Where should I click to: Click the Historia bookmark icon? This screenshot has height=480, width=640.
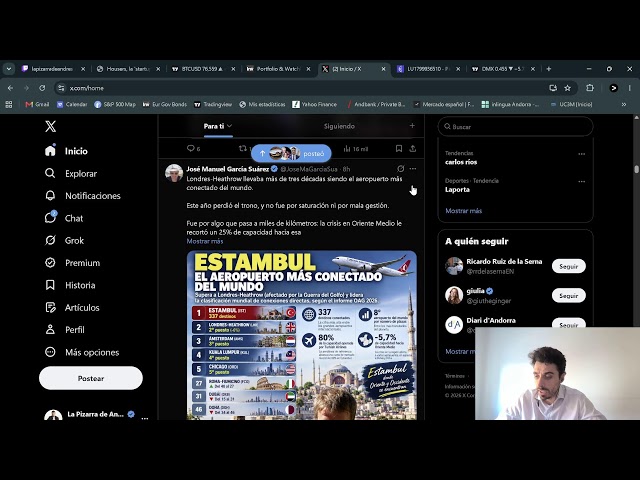pos(50,285)
